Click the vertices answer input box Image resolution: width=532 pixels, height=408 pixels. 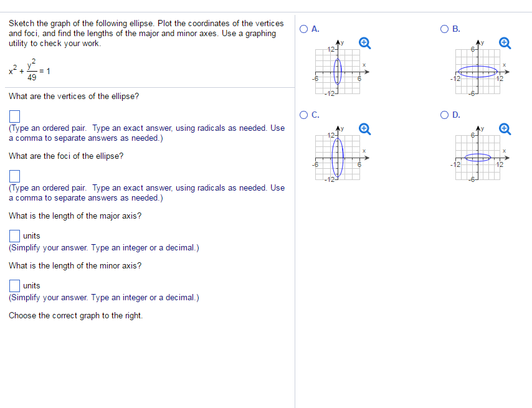(14, 115)
